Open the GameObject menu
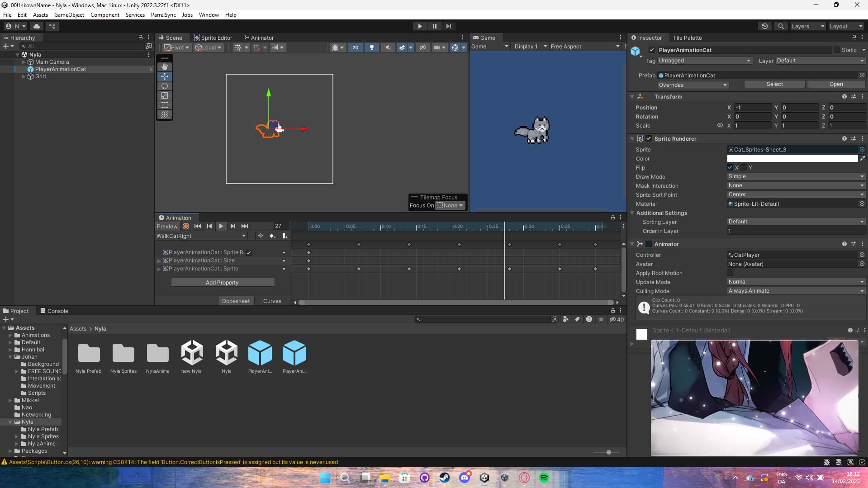 click(x=69, y=14)
